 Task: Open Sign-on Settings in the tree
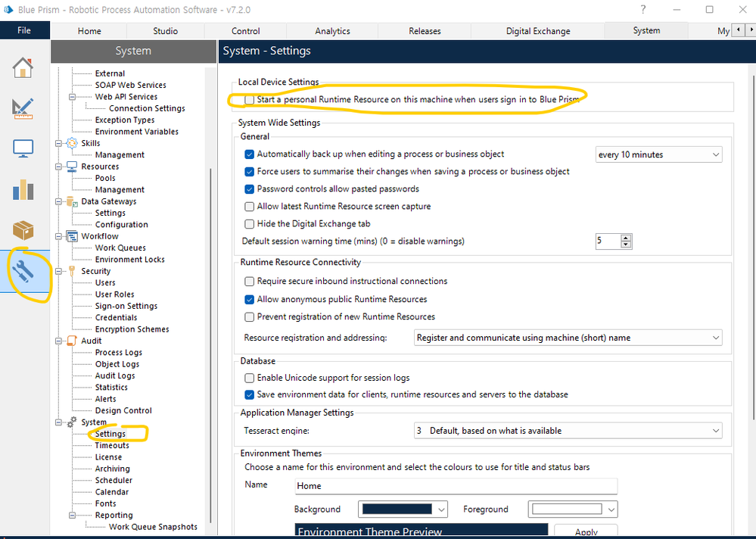pos(126,306)
